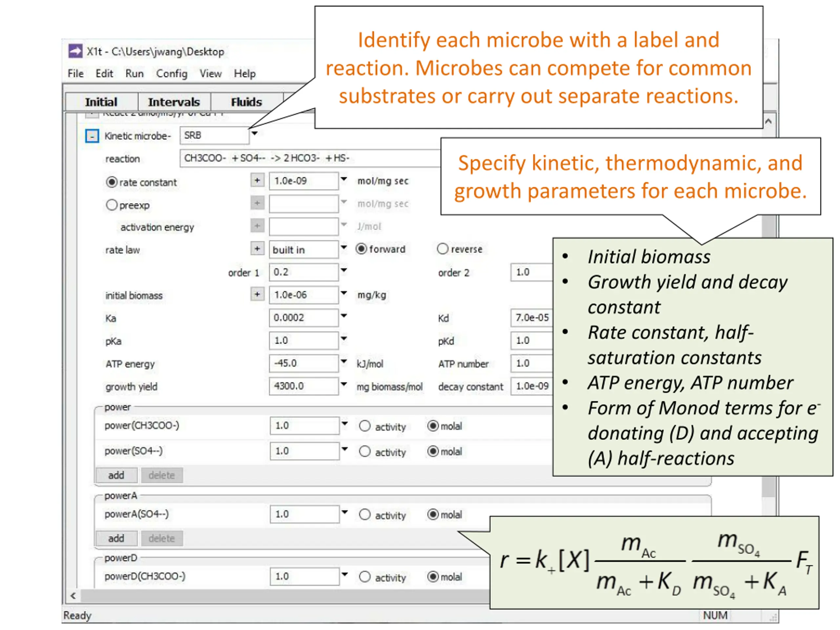Switch to the Fluids tab
Screen dimensions: 840x630
[x=246, y=102]
